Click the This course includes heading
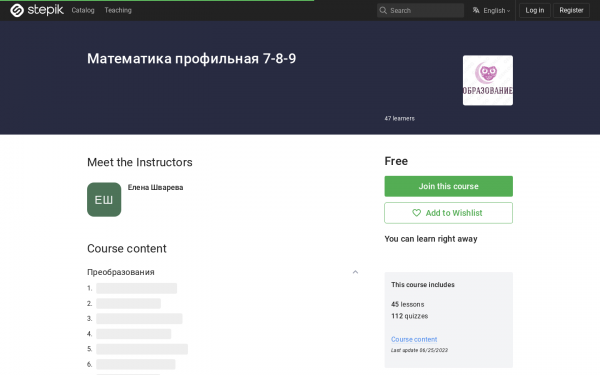 (423, 285)
